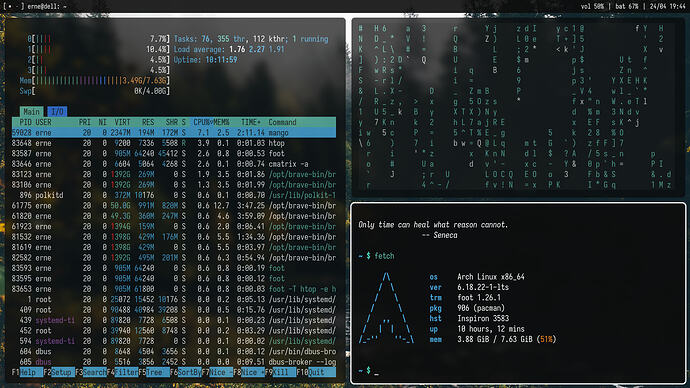Click the Swp swap meter bar
This screenshot has height=388, width=690.
point(95,91)
